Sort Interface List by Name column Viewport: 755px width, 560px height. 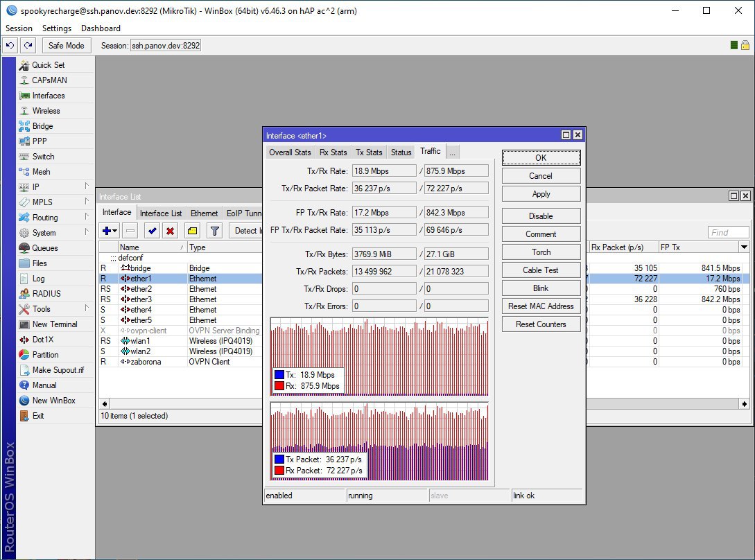pos(152,247)
